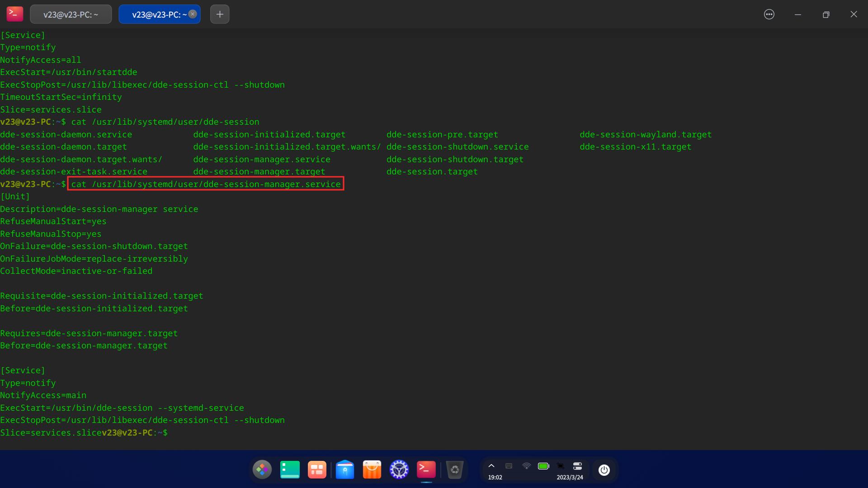Open the Launcher icon on the dock
This screenshot has width=868, height=488.
click(x=263, y=469)
